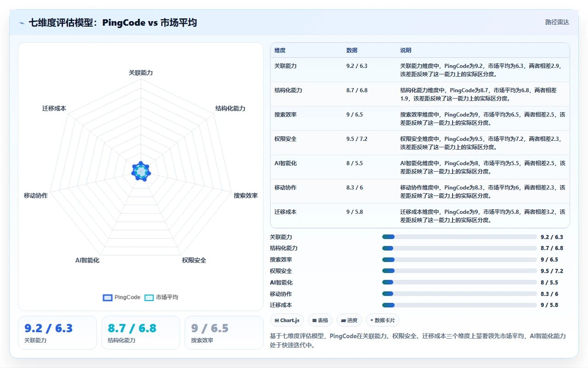The image size is (588, 368).
Task: Click the 搜索效率 progress bar
Action: 459,260
